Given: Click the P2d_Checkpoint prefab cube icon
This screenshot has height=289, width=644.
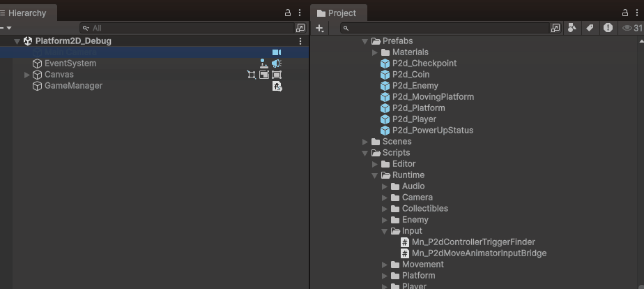Looking at the screenshot, I should coord(385,64).
